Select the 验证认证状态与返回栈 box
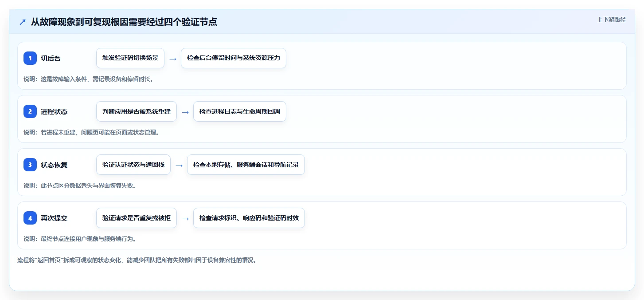 click(133, 165)
